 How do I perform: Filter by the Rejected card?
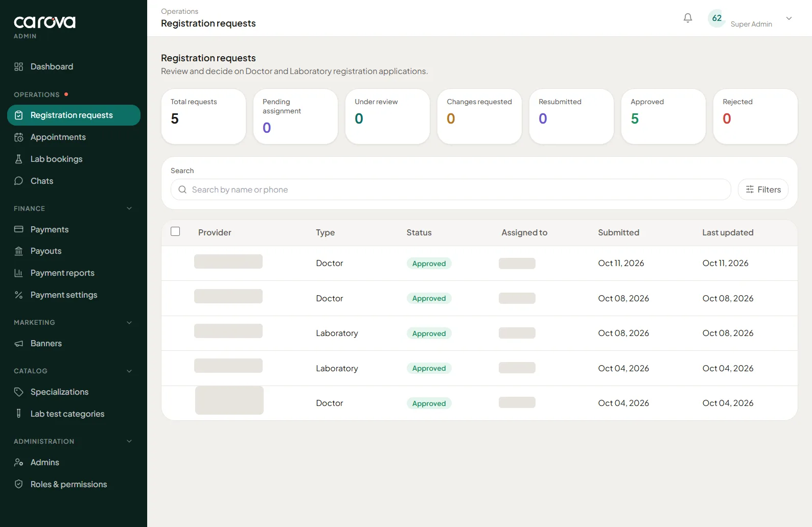pyautogui.click(x=755, y=116)
